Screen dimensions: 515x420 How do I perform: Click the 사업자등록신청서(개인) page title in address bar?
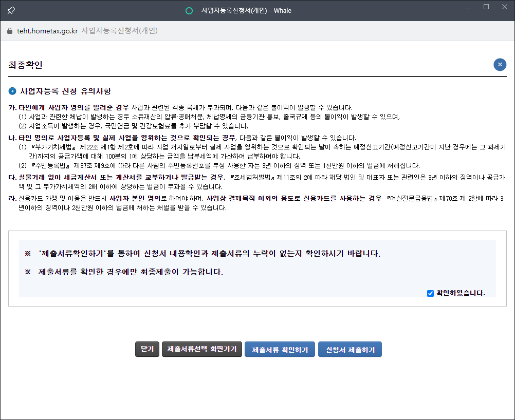pyautogui.click(x=120, y=31)
